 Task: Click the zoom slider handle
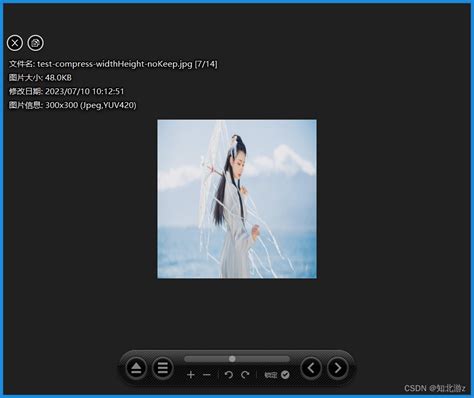coord(232,359)
